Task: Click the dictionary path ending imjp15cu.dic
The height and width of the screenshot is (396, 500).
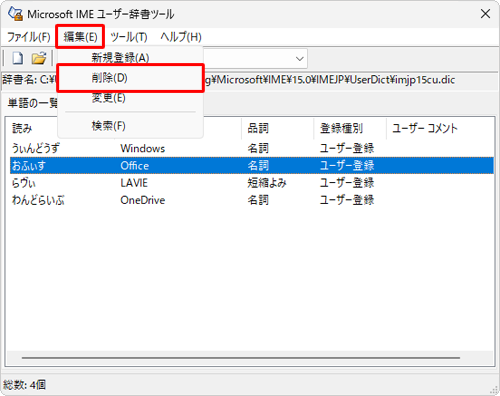Action: [x=330, y=80]
